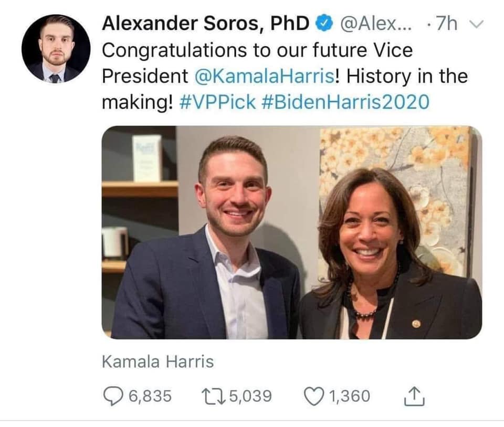This screenshot has height=427, width=504.
Task: Click the reply speech bubble icon
Action: coord(113,396)
